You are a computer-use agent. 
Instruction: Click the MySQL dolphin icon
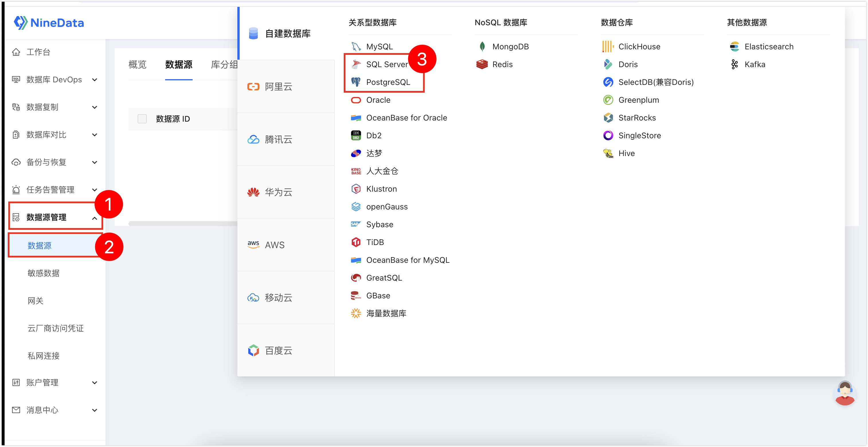[356, 46]
